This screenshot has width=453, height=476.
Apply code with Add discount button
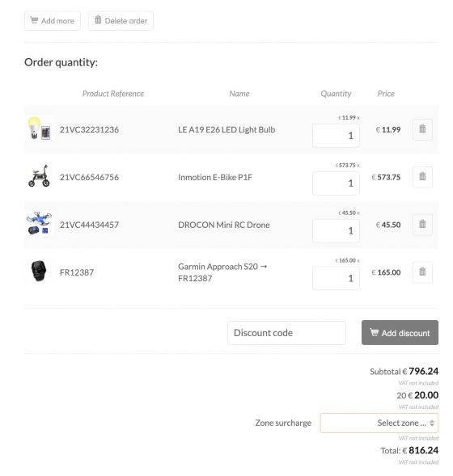pyautogui.click(x=400, y=332)
